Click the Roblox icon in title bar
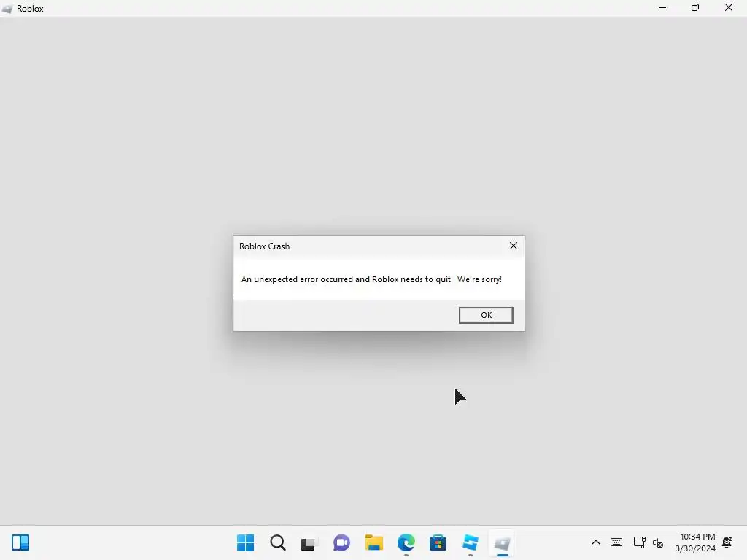 pos(7,9)
